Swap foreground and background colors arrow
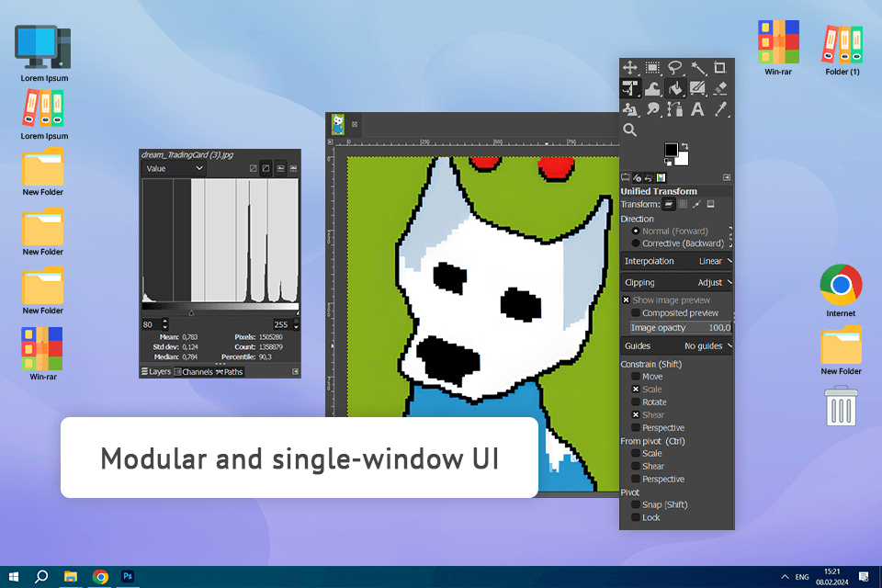 (x=684, y=146)
